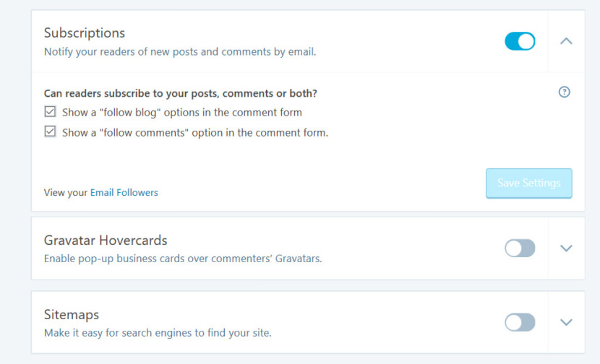Enable the Sitemaps toggle switch

520,322
